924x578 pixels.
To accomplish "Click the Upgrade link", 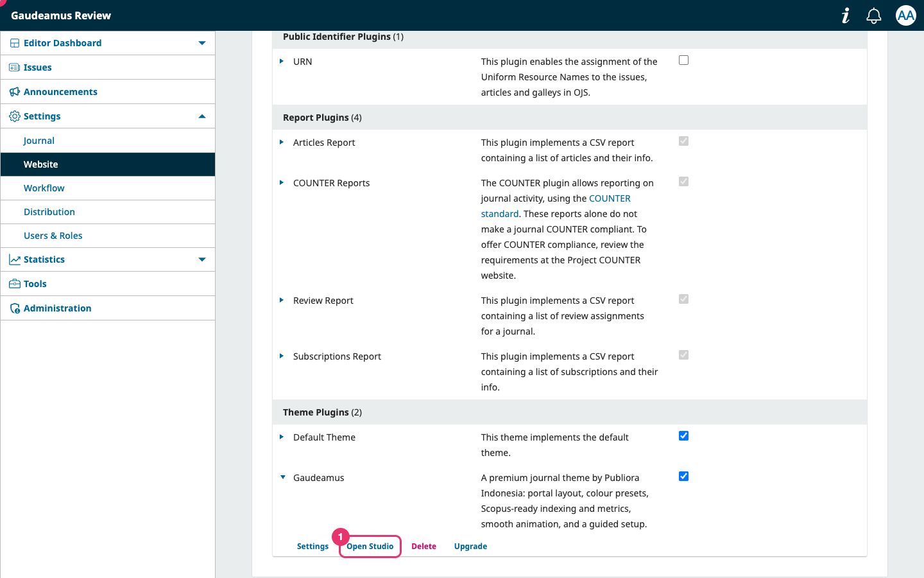I will click(470, 547).
